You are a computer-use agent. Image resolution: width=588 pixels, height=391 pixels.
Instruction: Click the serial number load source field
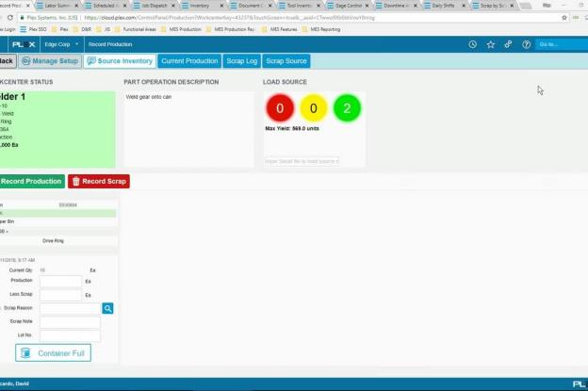[302, 161]
